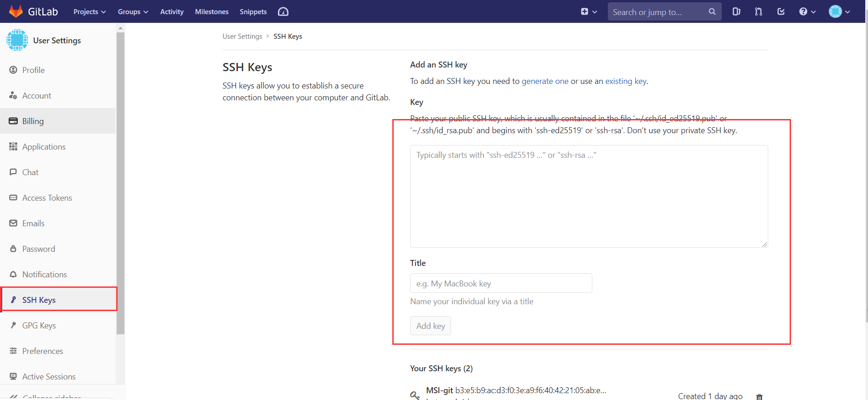Click the GitLab fox logo

[x=16, y=11]
